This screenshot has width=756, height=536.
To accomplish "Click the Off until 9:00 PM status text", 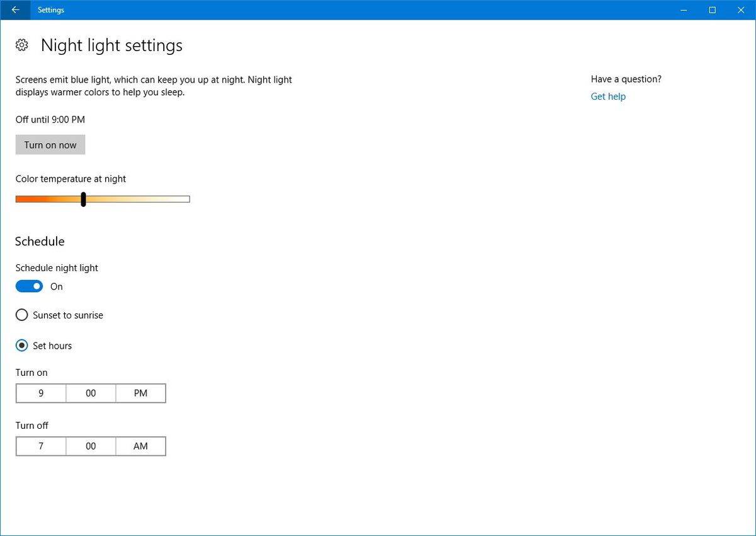I will pyautogui.click(x=50, y=119).
